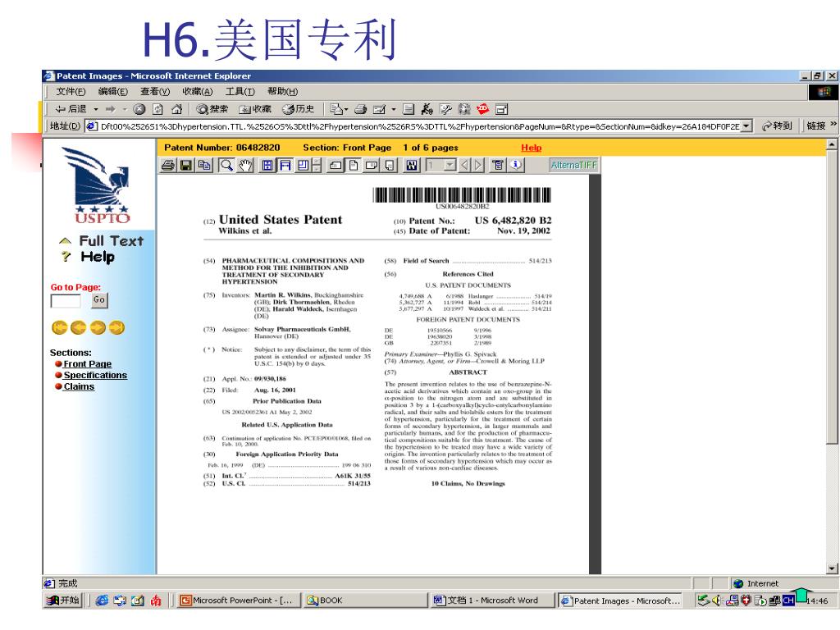
Task: Click the CH language indicator in tray
Action: pyautogui.click(x=788, y=601)
